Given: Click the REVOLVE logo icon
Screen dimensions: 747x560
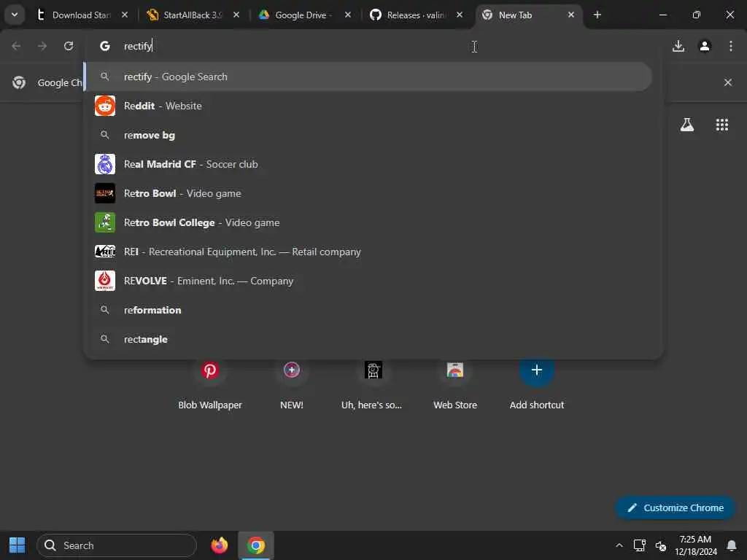Looking at the screenshot, I should [105, 281].
